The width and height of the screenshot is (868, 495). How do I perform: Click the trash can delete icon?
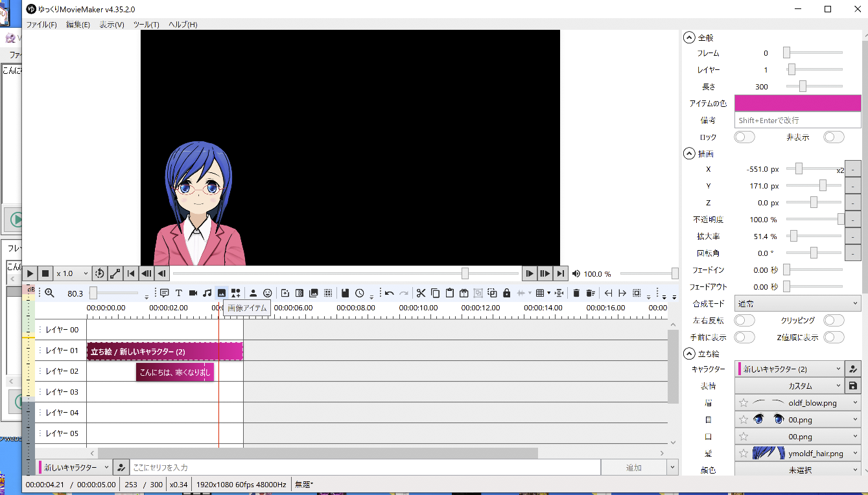tap(576, 293)
